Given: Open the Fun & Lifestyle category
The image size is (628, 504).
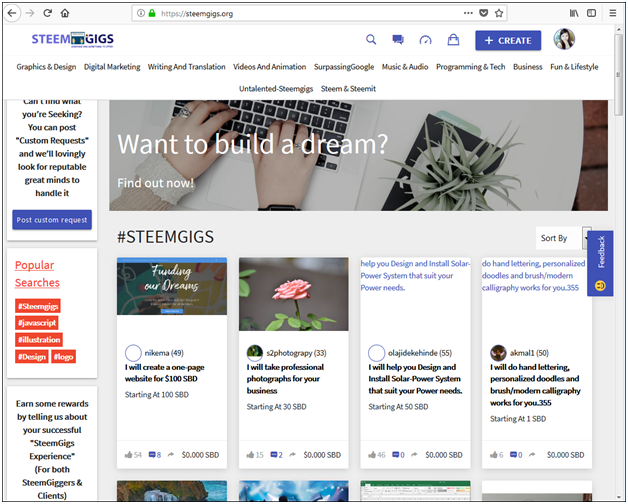Looking at the screenshot, I should (x=574, y=67).
